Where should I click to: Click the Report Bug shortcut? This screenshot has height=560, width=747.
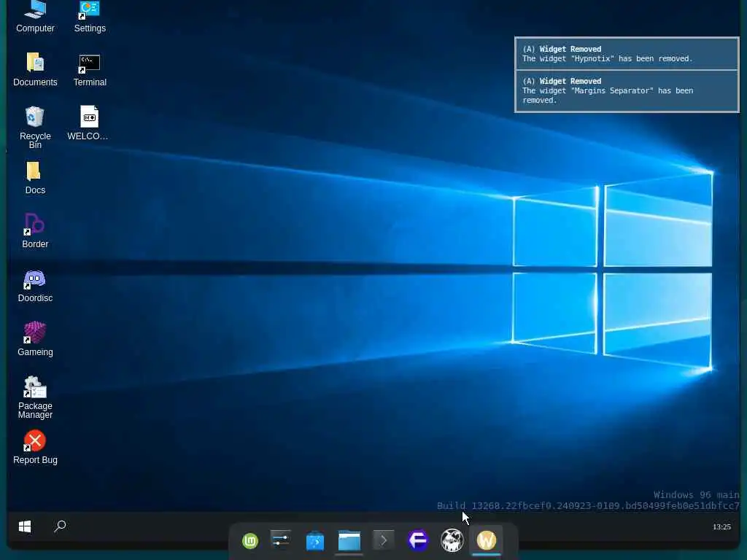(35, 448)
